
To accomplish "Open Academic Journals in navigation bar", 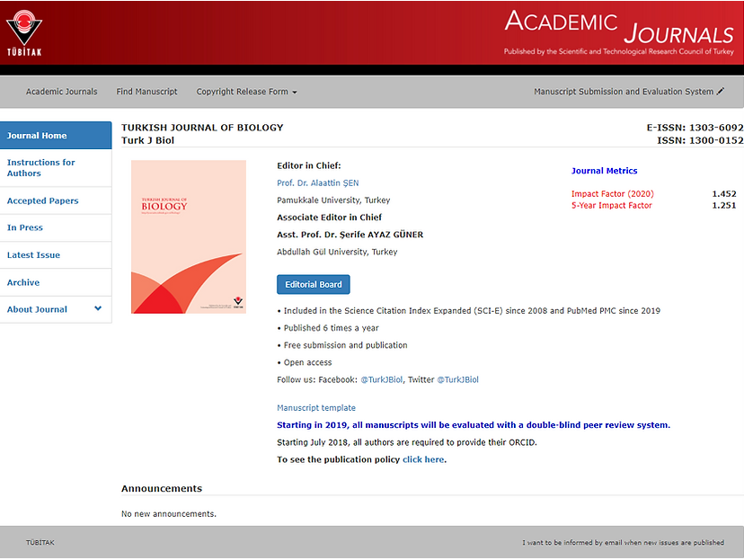I will tap(62, 92).
